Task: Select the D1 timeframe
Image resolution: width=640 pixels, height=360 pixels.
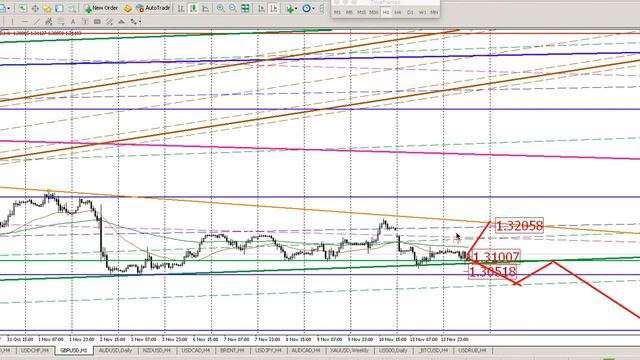Action: (x=410, y=12)
